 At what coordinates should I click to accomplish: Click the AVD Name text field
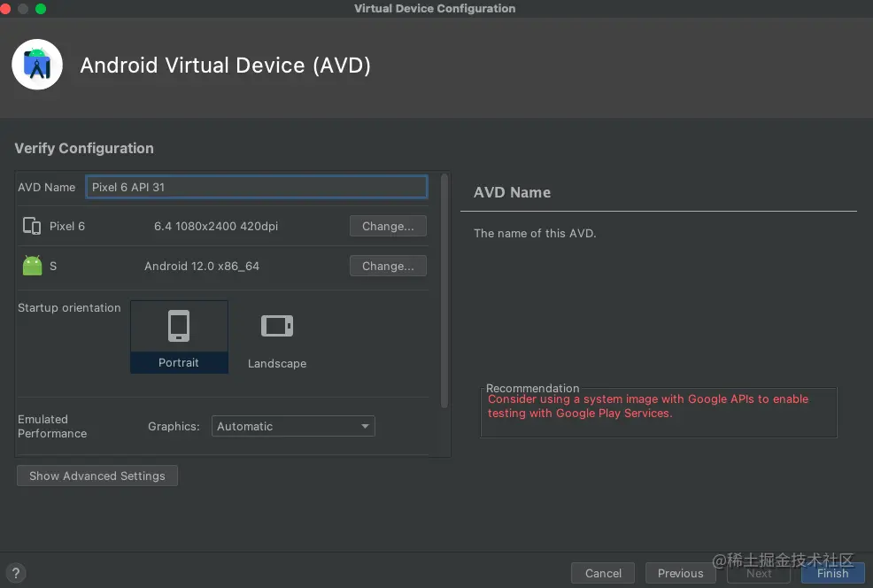257,187
